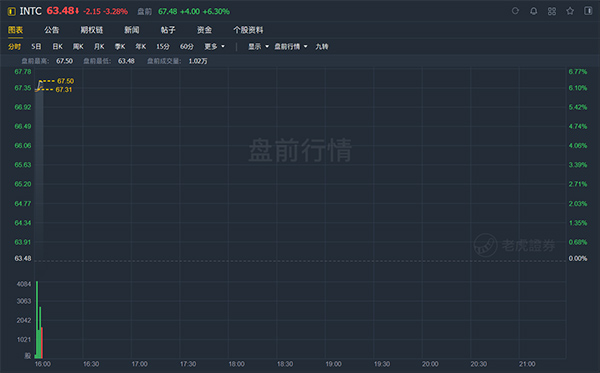Click the refresh icon in the header

(515, 11)
